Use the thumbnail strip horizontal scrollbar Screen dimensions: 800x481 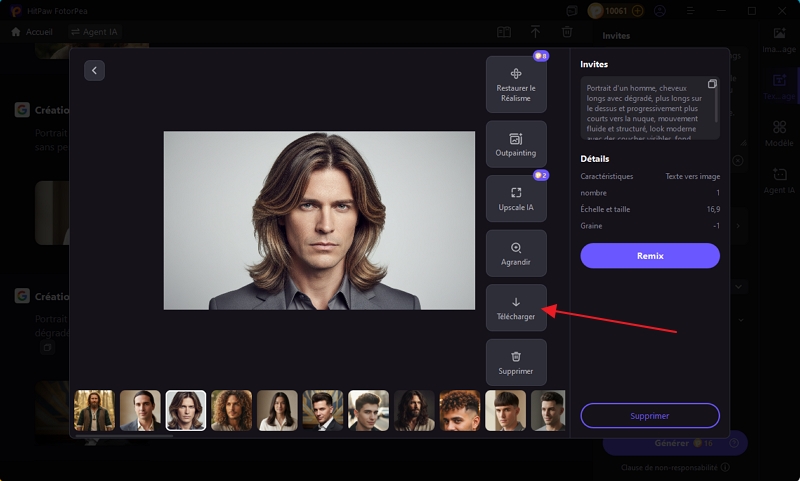pyautogui.click(x=124, y=436)
